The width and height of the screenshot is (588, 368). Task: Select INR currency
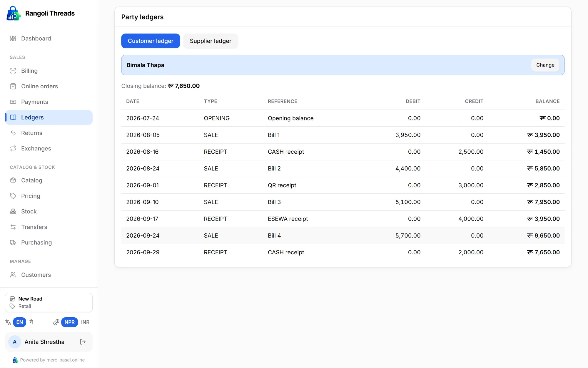coord(85,322)
